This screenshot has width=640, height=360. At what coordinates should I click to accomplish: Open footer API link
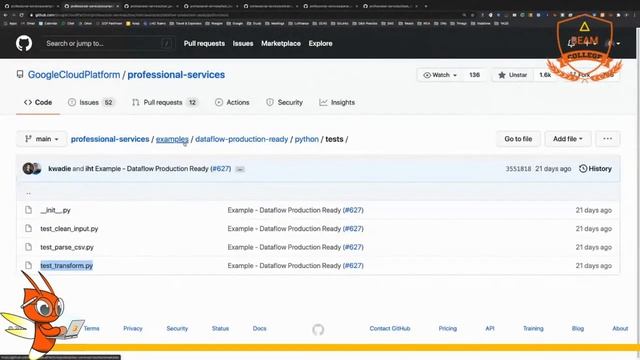[x=490, y=328]
